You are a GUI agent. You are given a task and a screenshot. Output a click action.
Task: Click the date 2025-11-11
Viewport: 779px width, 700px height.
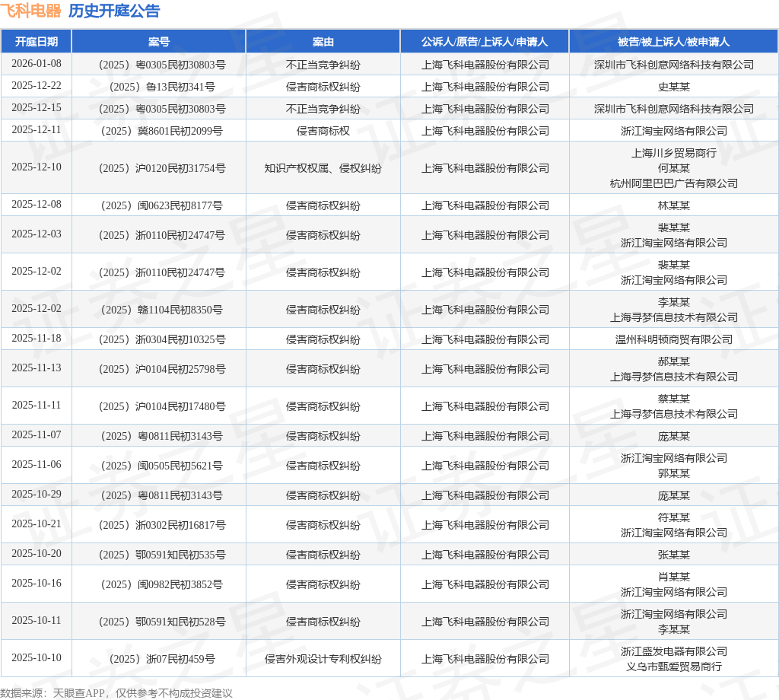coord(37,406)
